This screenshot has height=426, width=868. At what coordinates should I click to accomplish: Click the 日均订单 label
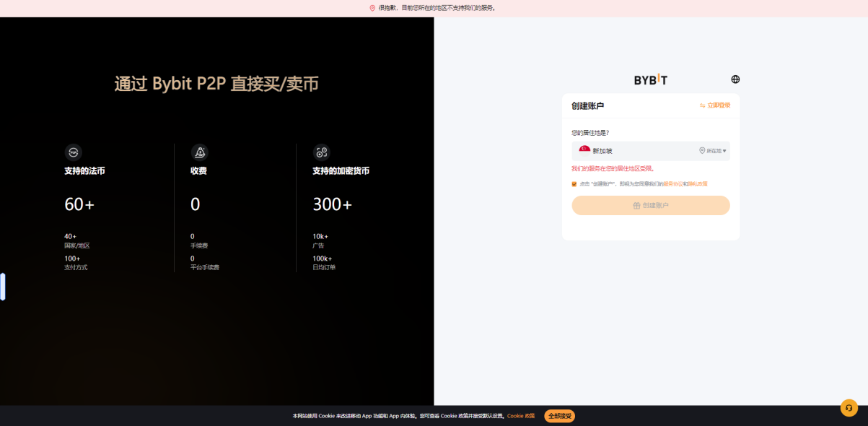click(x=324, y=267)
